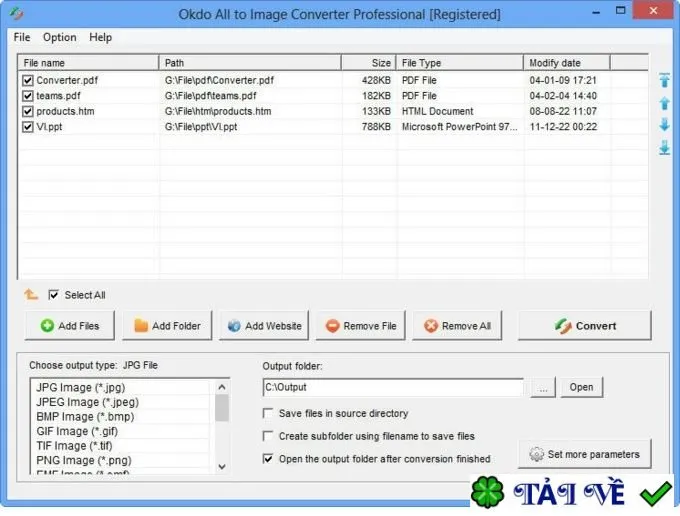This screenshot has width=680, height=516.
Task: Click the Add Folder button
Action: (167, 326)
